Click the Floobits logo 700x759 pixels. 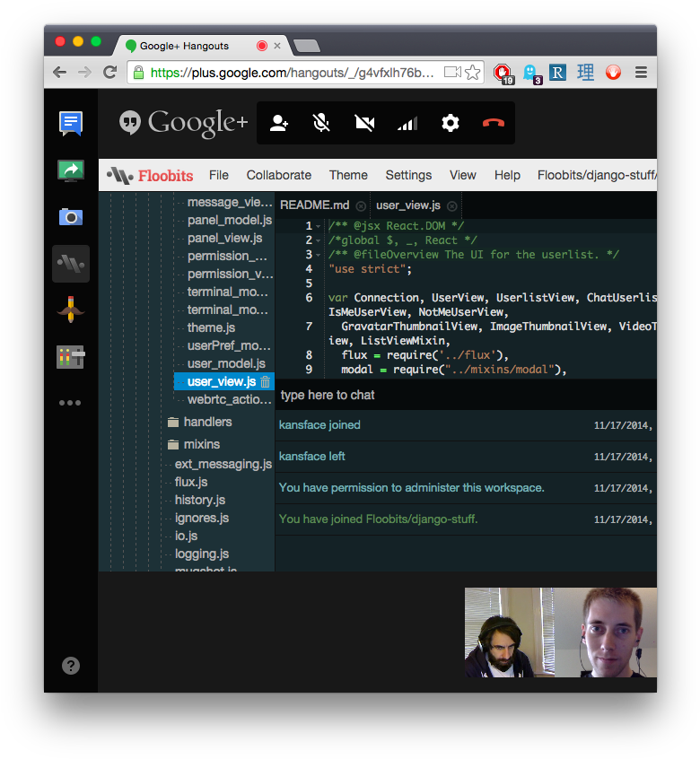coord(150,175)
